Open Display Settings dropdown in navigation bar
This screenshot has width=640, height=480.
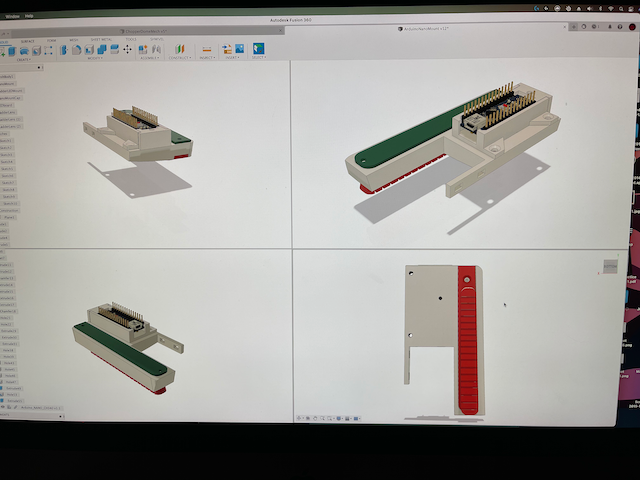coord(339,418)
